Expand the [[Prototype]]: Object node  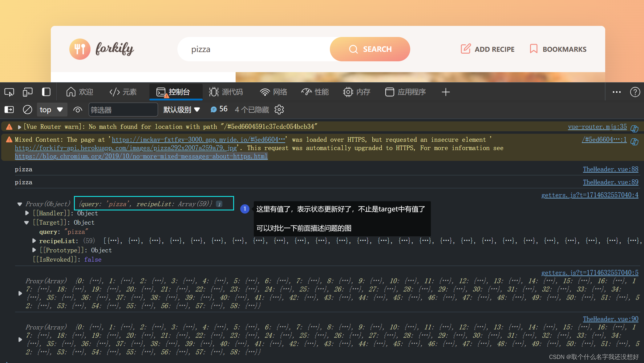coord(34,250)
